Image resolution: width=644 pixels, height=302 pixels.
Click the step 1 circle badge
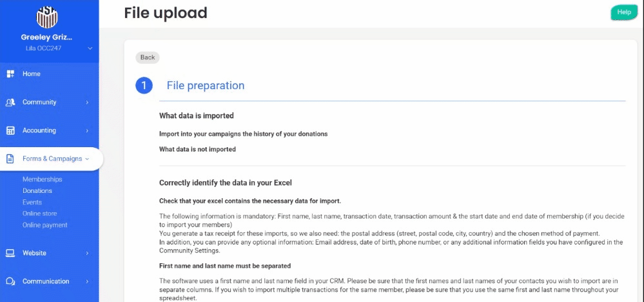pyautogui.click(x=144, y=86)
